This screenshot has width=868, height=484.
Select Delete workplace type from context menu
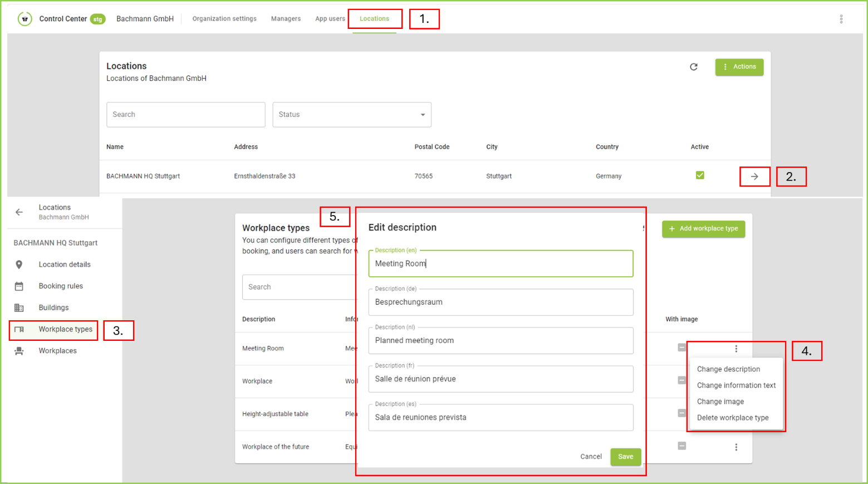coord(733,418)
